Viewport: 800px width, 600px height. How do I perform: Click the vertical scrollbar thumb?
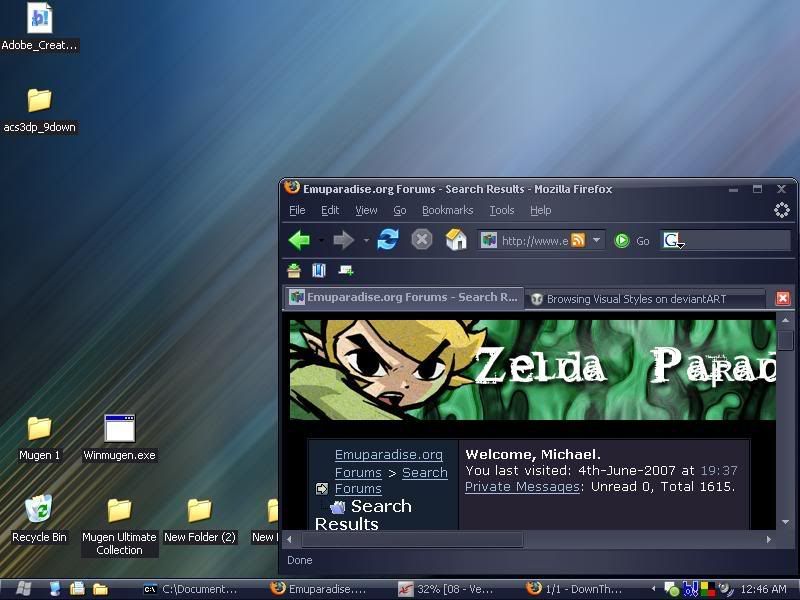[785, 339]
